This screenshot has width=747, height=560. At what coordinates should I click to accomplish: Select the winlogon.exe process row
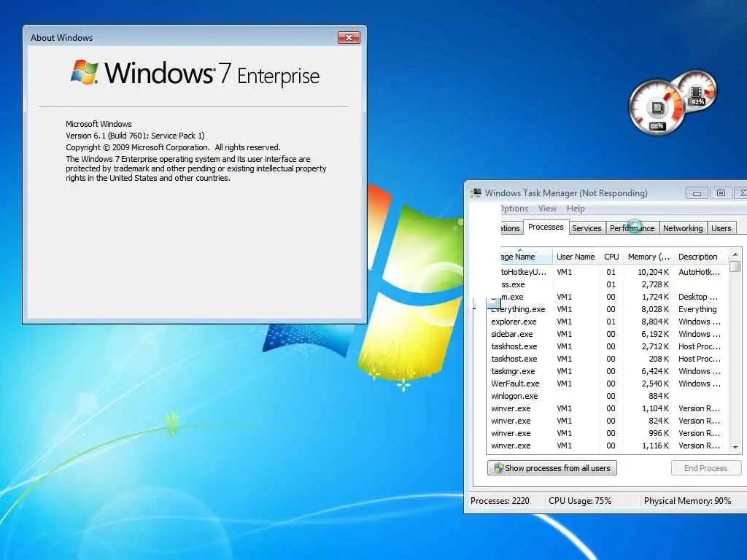tap(607, 396)
